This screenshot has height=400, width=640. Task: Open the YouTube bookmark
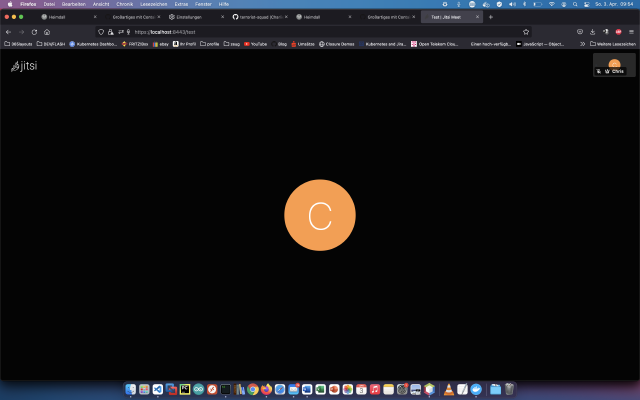(256, 44)
